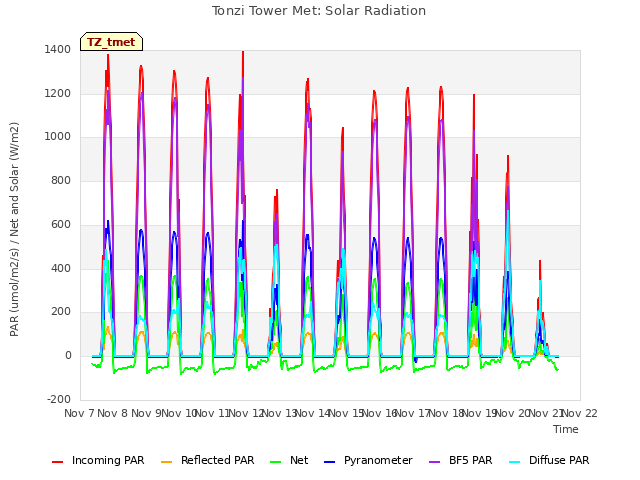Image resolution: width=640 pixels, height=480 pixels.
Task: Click the 200 y-axis tick label
Action: coord(61,312)
